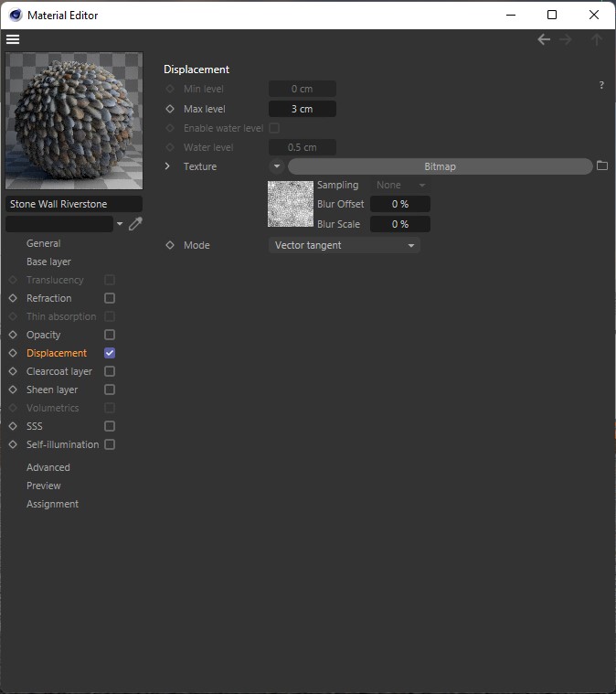Click the Opacity keyframe diamond
The width and height of the screenshot is (616, 694).
[x=13, y=335]
